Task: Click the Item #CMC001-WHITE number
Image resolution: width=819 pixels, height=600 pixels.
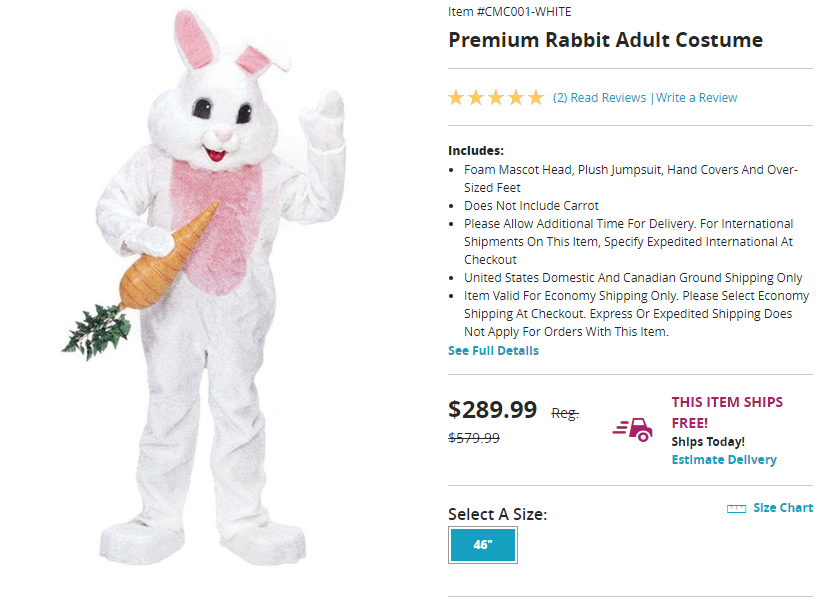Action: coord(510,12)
